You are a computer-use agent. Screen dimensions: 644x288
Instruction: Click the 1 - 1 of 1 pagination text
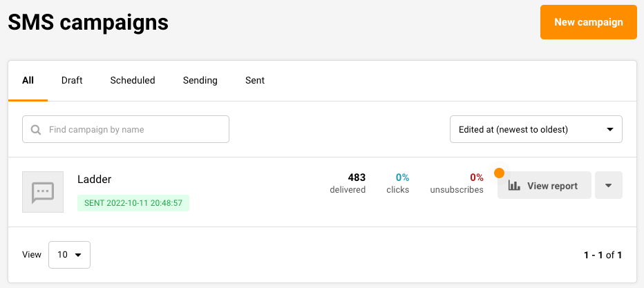[x=603, y=255]
